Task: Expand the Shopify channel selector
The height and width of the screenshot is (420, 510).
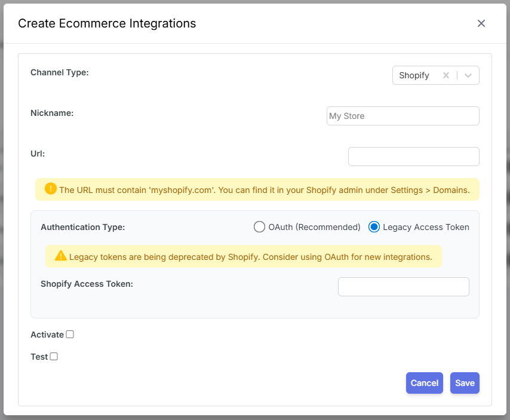Action: click(x=467, y=75)
